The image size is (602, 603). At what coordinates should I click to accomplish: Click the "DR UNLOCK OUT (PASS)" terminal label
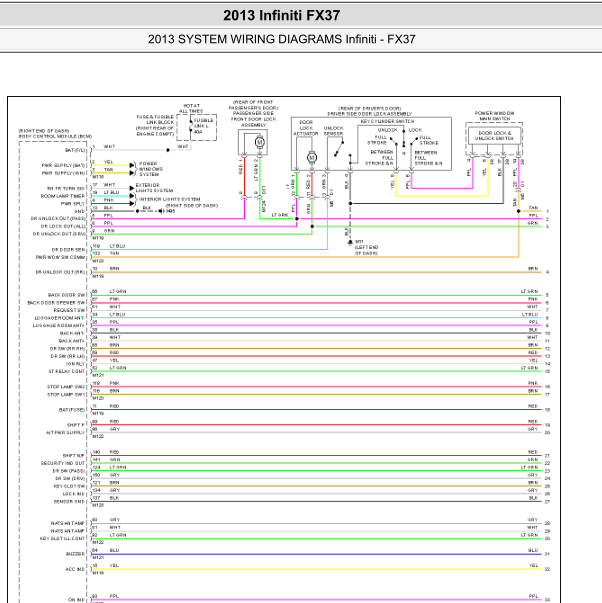tap(58, 218)
